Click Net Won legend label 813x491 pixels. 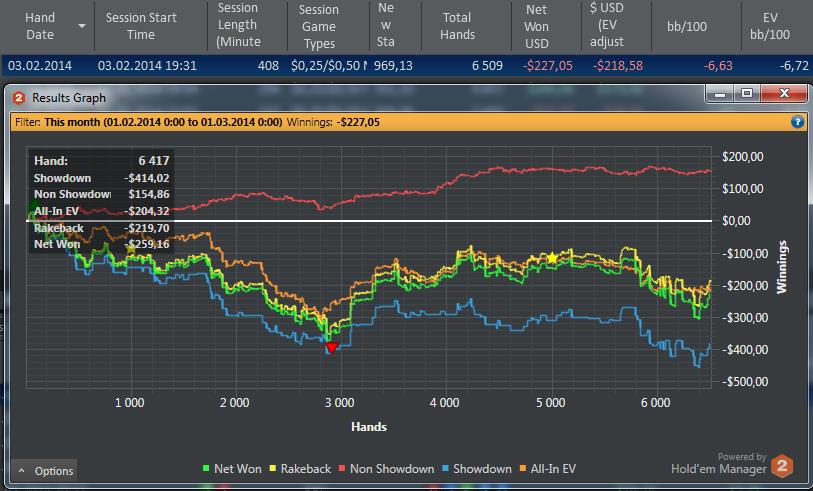237,469
